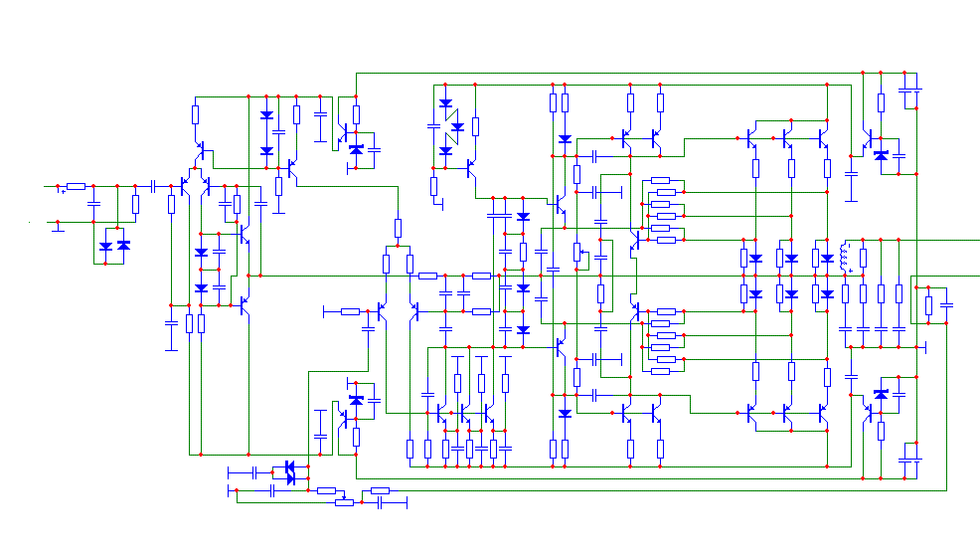This screenshot has width=980, height=557.
Task: Select the inductor coil symbol at the output
Action: tap(845, 258)
